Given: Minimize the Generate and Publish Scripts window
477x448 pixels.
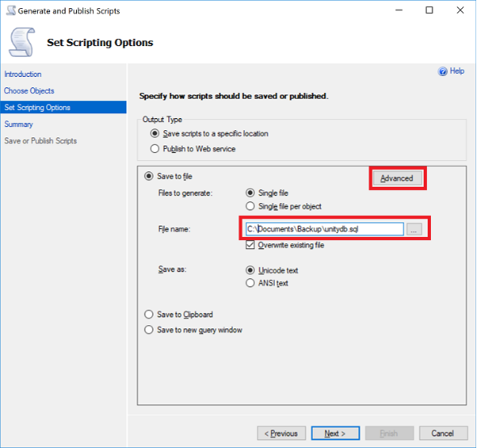Looking at the screenshot, I should coord(399,11).
